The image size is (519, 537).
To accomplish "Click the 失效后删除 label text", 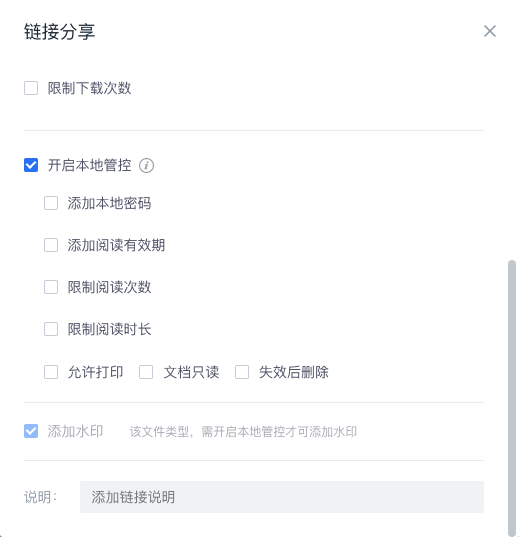I will coord(294,372).
